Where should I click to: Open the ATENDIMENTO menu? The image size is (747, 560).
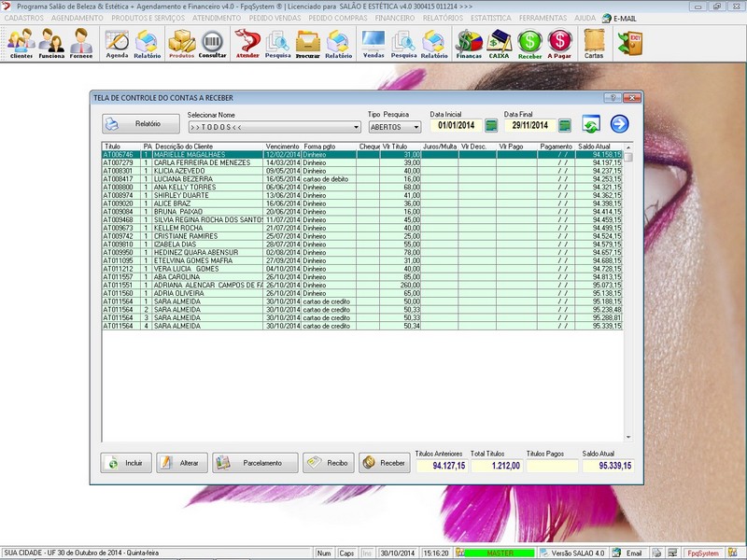point(217,18)
